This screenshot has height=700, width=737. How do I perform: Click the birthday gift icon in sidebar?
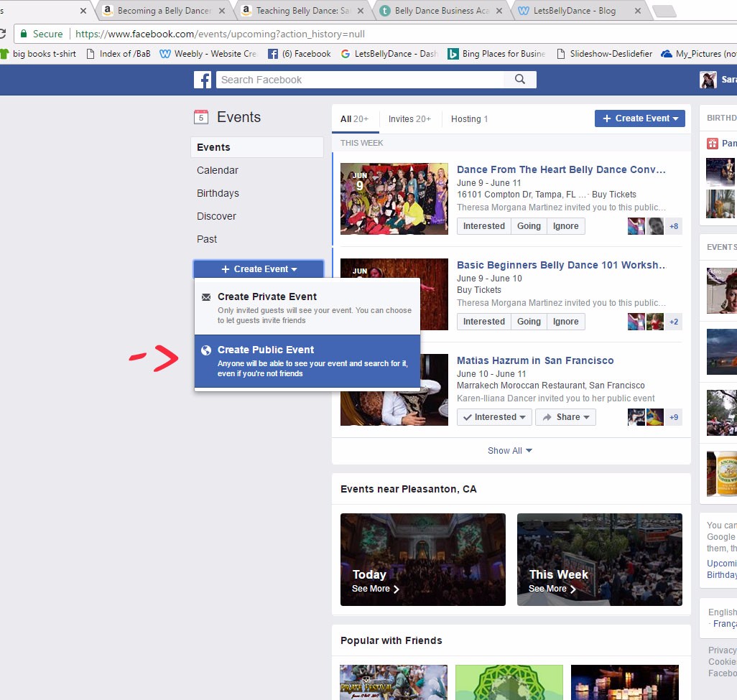click(713, 144)
